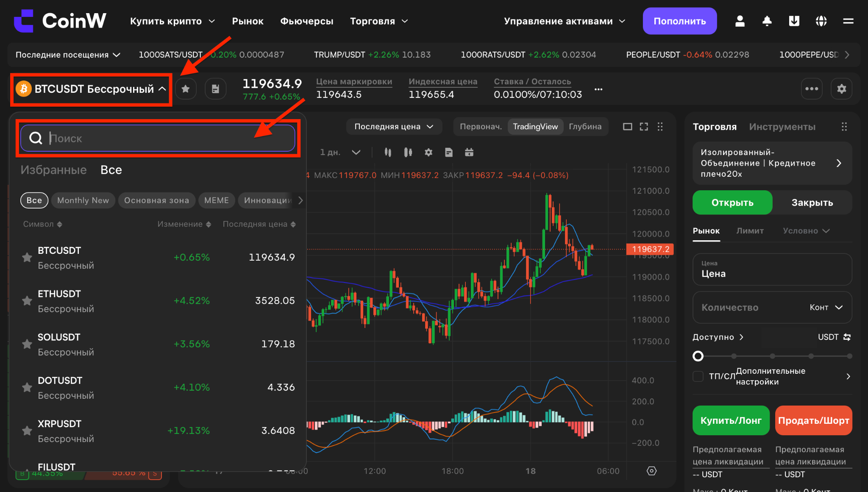Open the user profile icon

tap(740, 21)
